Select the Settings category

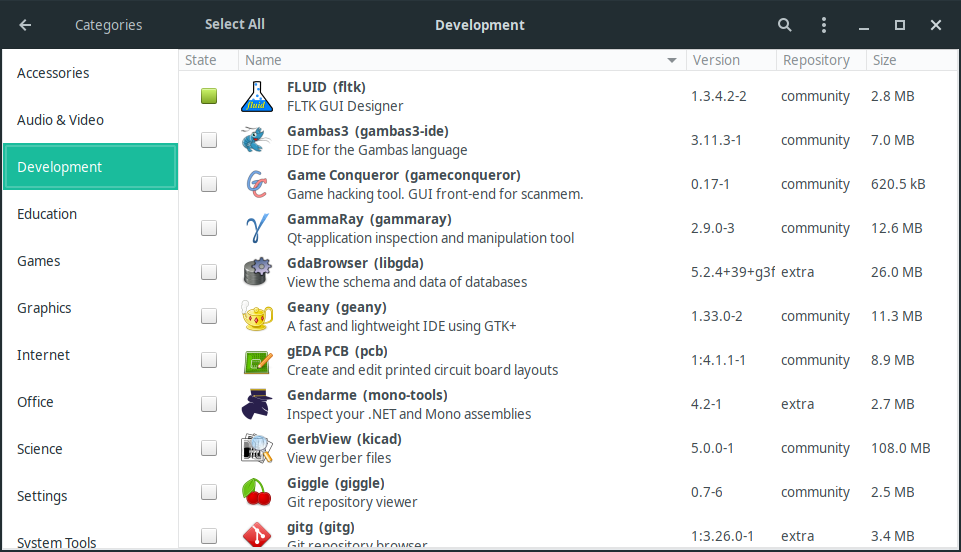(x=90, y=496)
